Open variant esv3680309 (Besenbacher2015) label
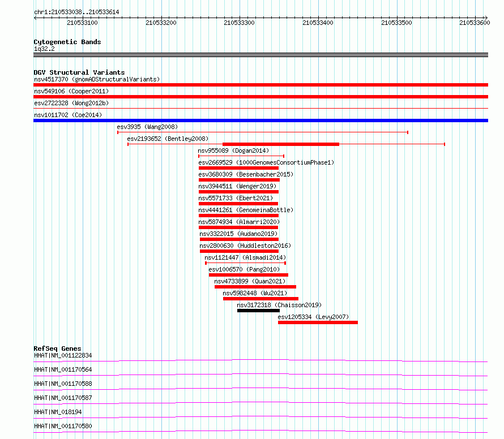The image size is (504, 439). click(x=246, y=174)
